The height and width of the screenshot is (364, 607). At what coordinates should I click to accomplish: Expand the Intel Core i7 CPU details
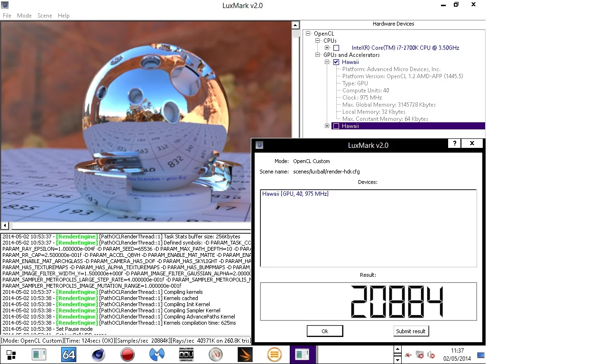click(327, 48)
